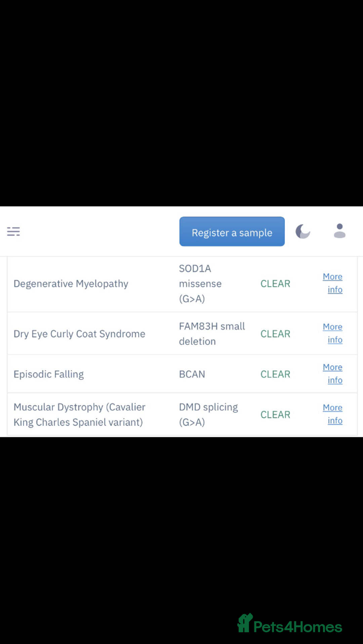The width and height of the screenshot is (363, 644).
Task: Click DMD splicing variant cell
Action: point(208,415)
